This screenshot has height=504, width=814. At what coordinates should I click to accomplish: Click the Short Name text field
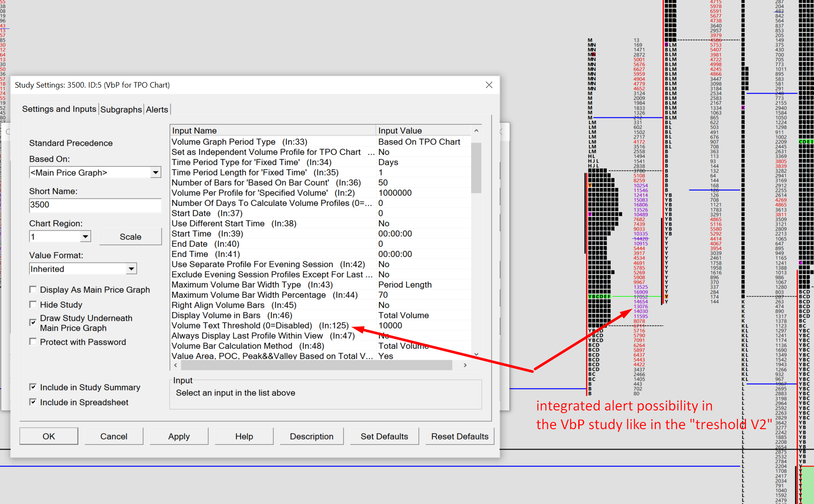click(x=95, y=205)
